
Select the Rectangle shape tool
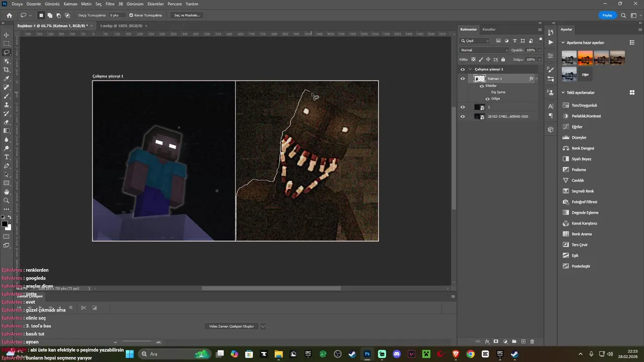[7, 183]
